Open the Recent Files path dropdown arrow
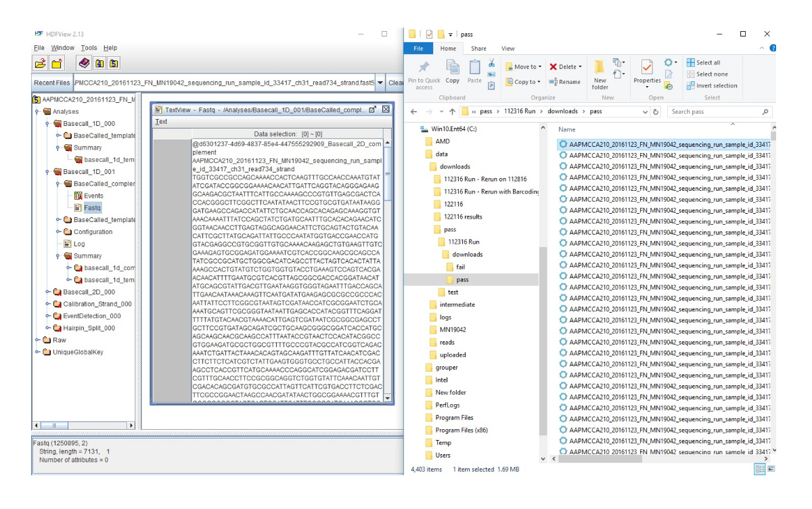The height and width of the screenshot is (509, 812). click(380, 83)
